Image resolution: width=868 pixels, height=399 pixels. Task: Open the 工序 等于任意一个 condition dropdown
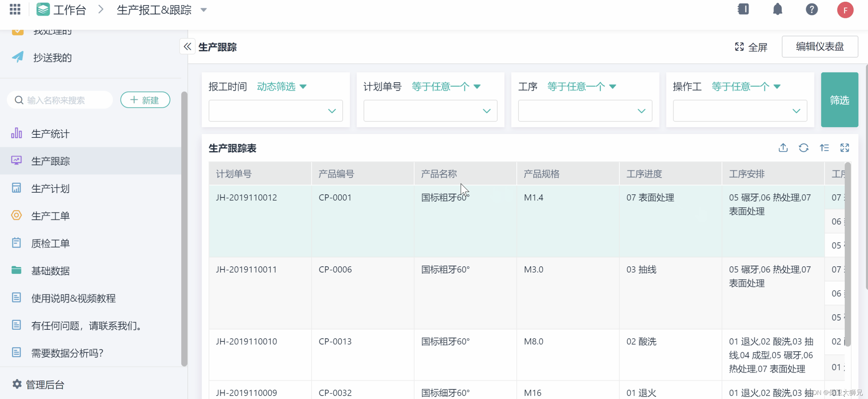point(582,87)
